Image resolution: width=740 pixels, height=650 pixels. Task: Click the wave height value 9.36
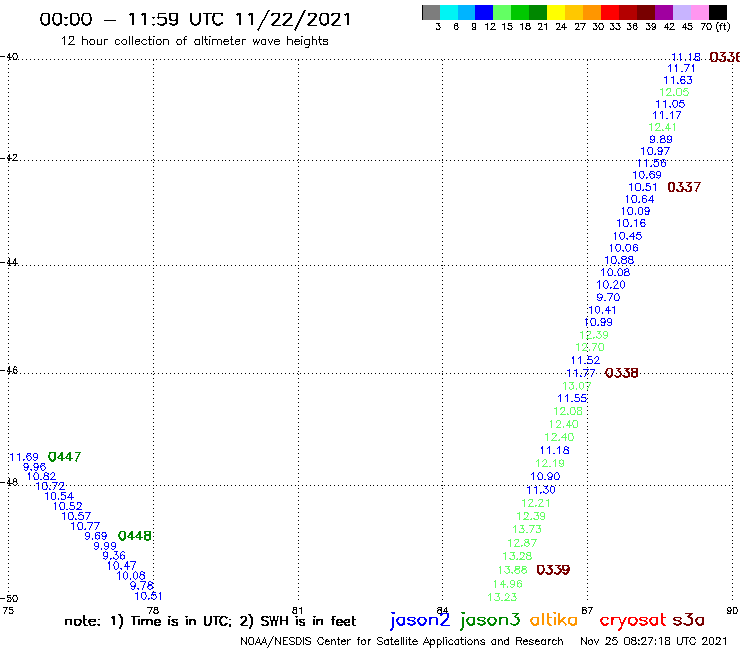114,556
